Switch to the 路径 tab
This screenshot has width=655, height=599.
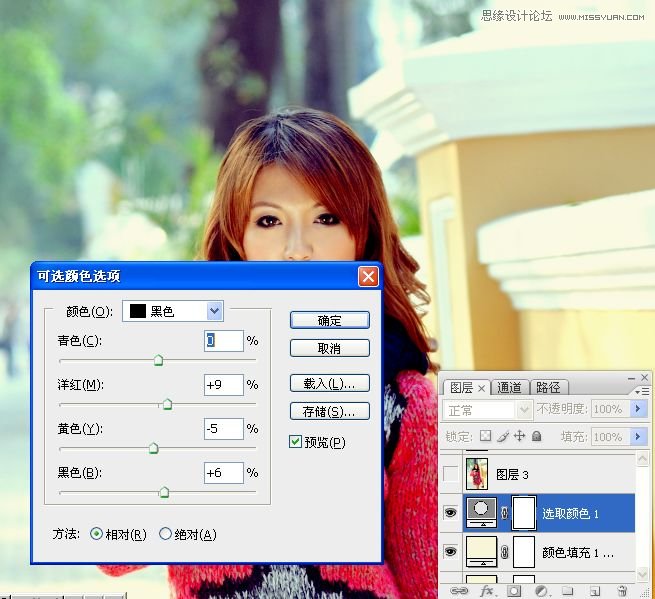tap(548, 388)
